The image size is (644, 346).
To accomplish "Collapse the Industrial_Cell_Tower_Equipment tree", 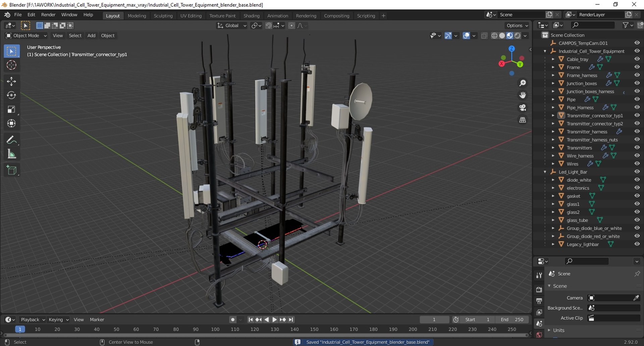I will coord(545,51).
